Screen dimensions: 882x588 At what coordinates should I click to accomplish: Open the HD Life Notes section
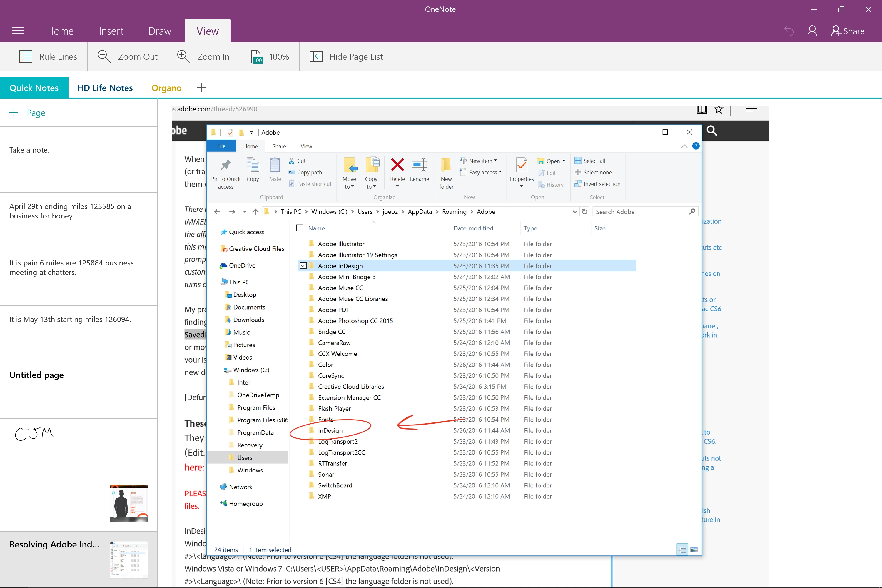(x=105, y=88)
